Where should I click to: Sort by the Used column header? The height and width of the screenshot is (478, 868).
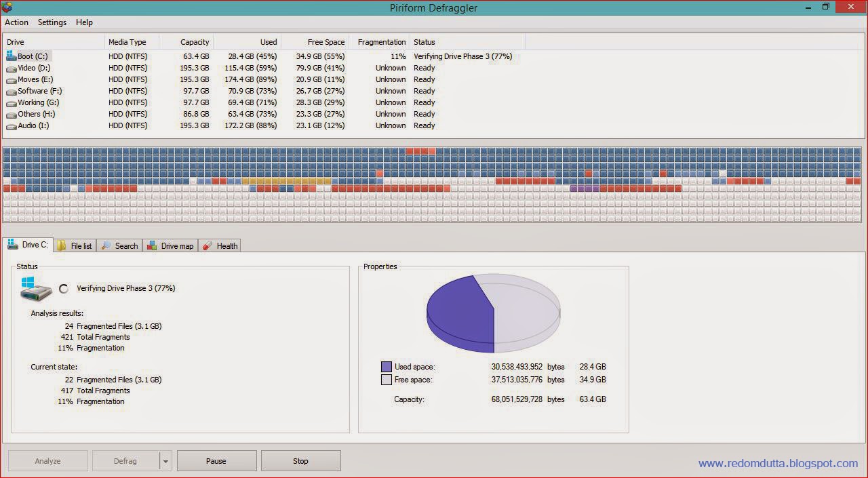click(247, 42)
